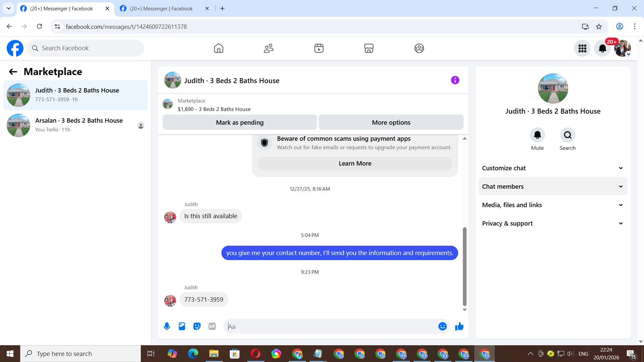Viewport: 644px width, 362px height.
Task: Open Opera browser from the taskbar
Action: tap(255, 354)
